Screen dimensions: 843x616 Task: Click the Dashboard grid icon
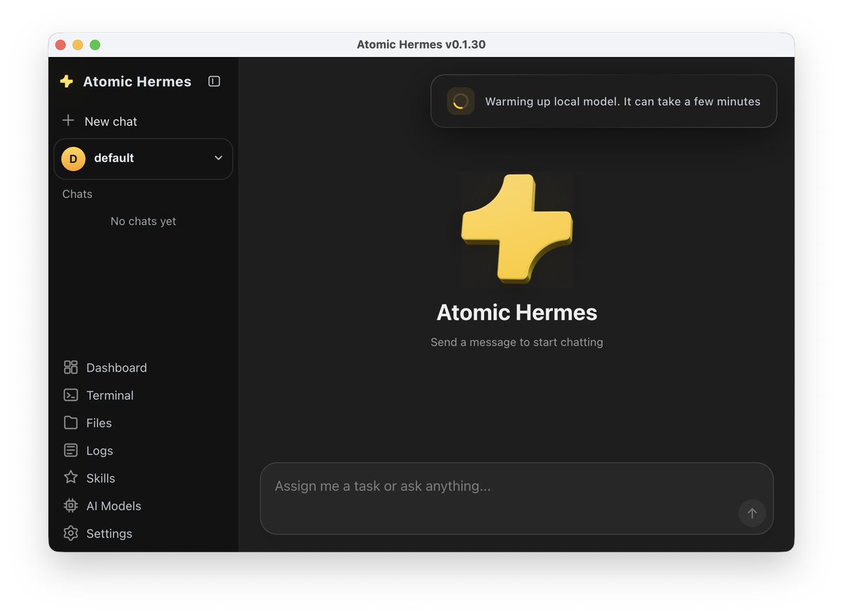pos(71,367)
